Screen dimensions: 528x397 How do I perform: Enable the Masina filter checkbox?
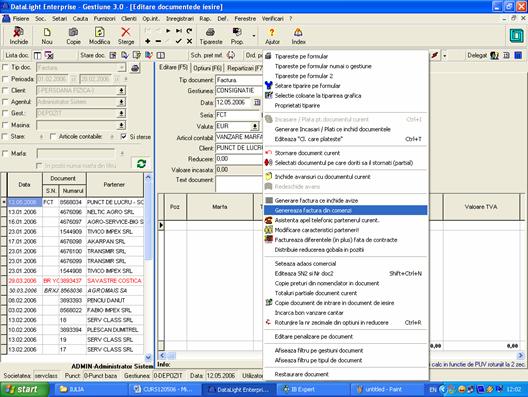[5, 125]
